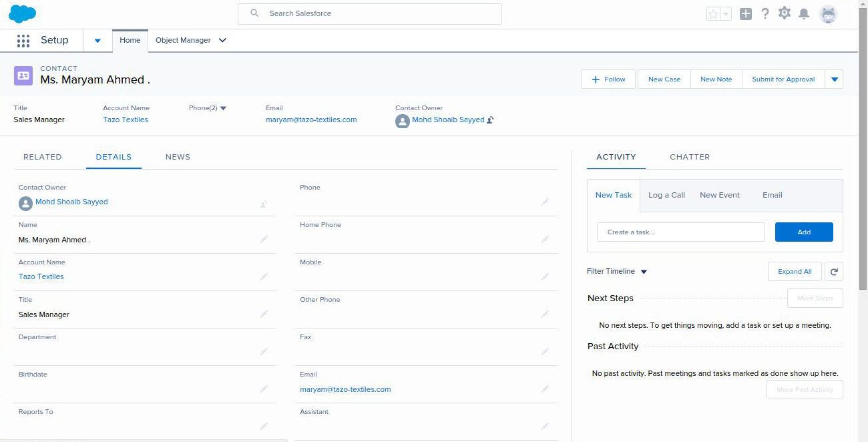Click the global actions plus icon

[x=746, y=13]
